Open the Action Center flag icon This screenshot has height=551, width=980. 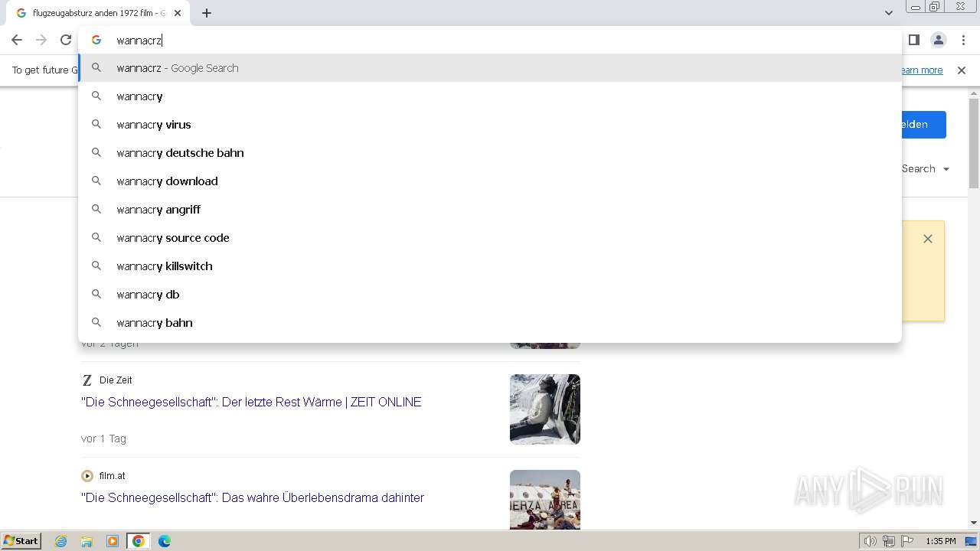click(x=907, y=541)
